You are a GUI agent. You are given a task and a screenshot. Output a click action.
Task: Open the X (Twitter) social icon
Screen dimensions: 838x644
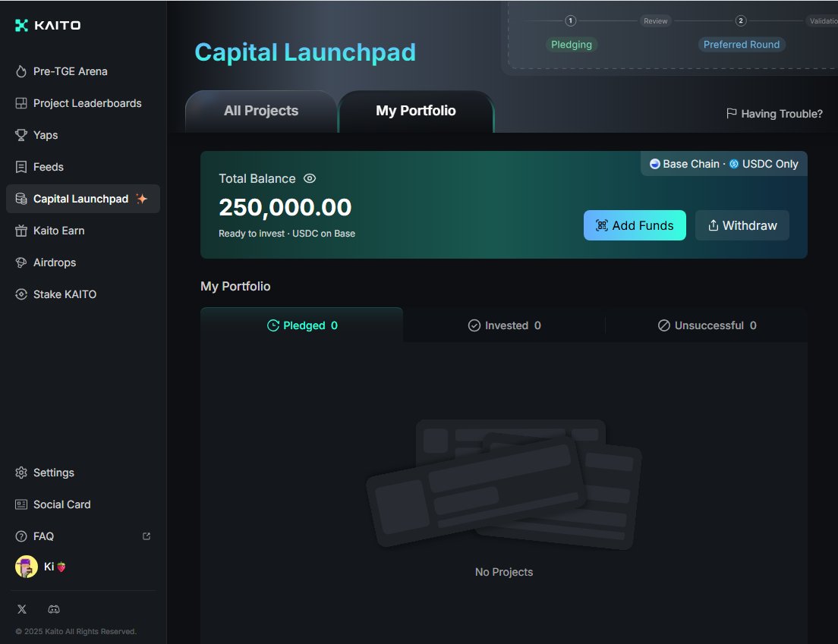pyautogui.click(x=22, y=609)
